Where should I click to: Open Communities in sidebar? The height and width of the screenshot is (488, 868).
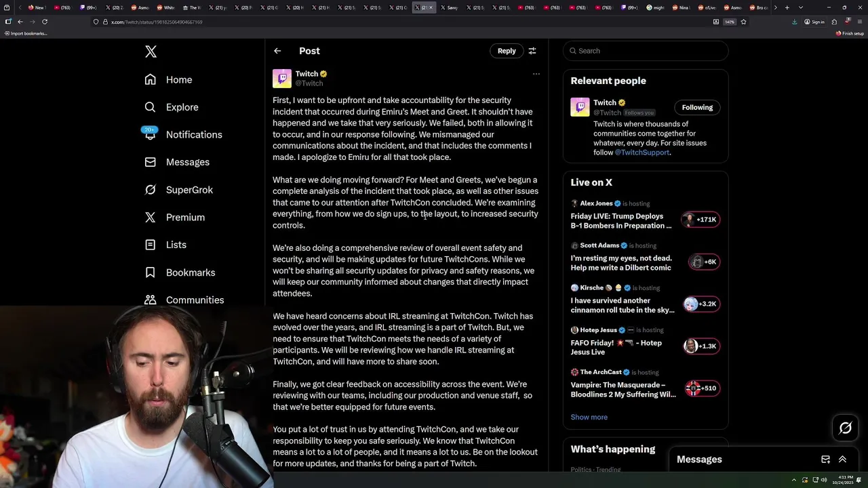[184, 300]
